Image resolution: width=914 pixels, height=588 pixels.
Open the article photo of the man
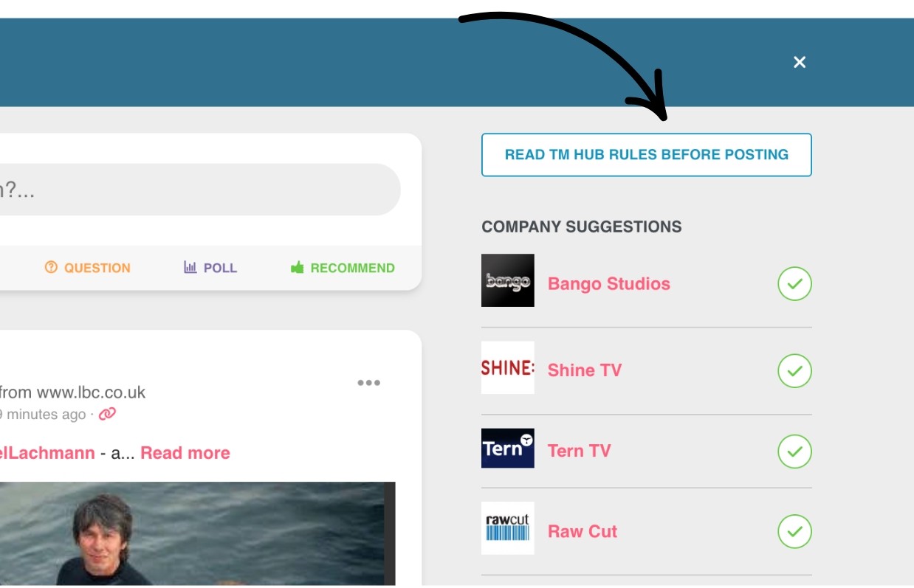(x=197, y=533)
